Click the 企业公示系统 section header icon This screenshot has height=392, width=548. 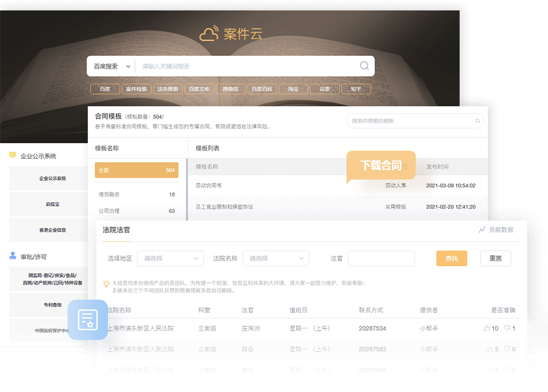[13, 155]
